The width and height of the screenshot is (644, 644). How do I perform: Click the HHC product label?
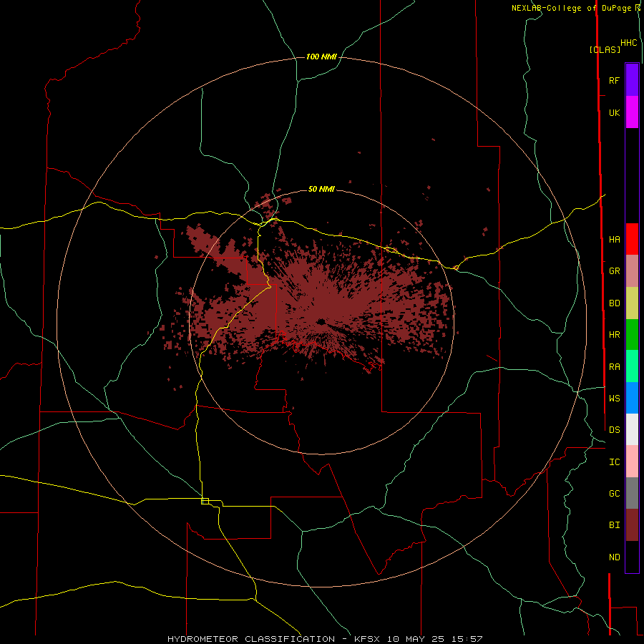pyautogui.click(x=628, y=43)
